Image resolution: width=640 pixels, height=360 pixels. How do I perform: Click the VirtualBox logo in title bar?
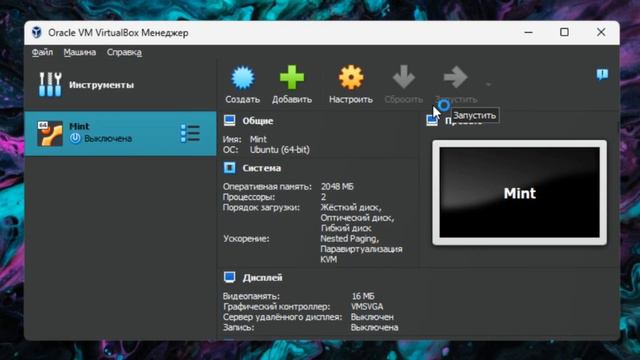pyautogui.click(x=37, y=32)
